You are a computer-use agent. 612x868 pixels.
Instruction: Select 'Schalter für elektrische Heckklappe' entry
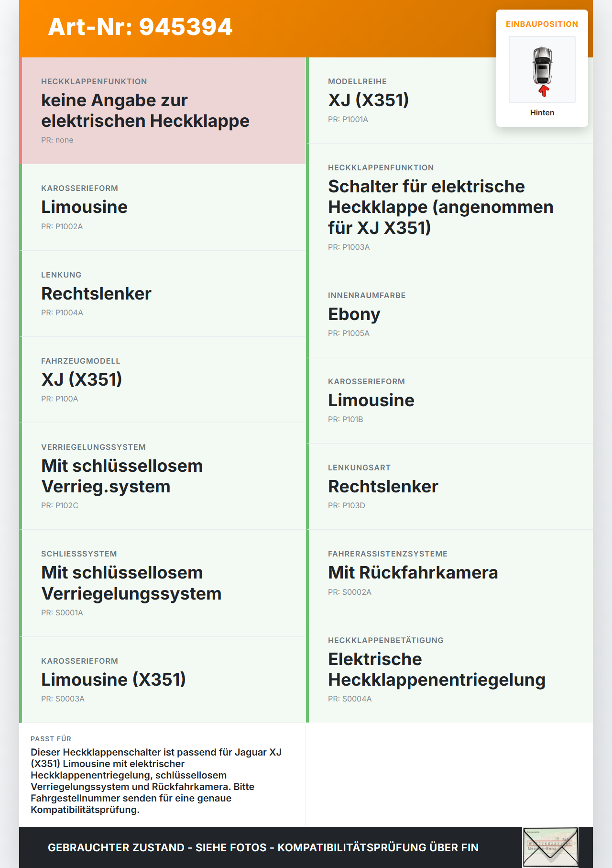[x=449, y=207]
